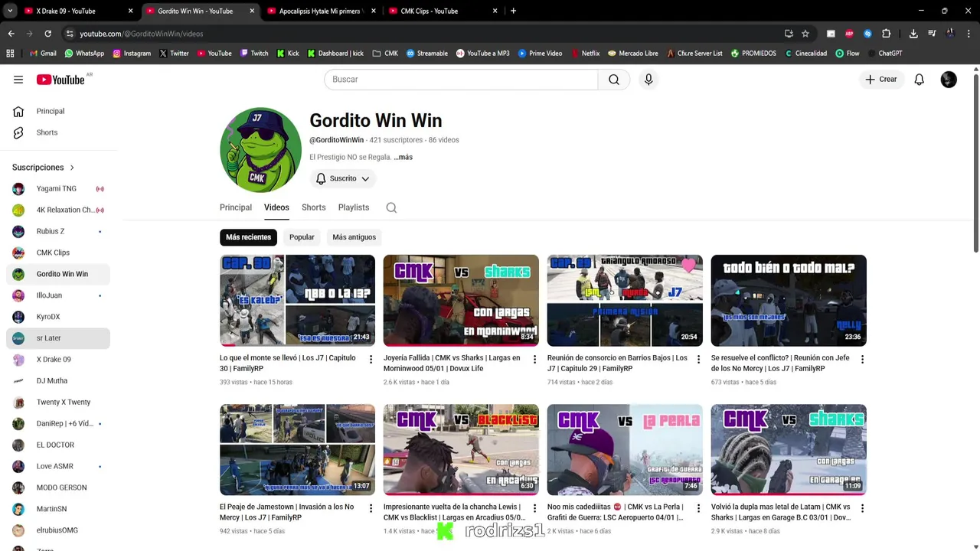This screenshot has width=980, height=551.
Task: Open the Chrome extensions puzzle icon
Action: (887, 34)
